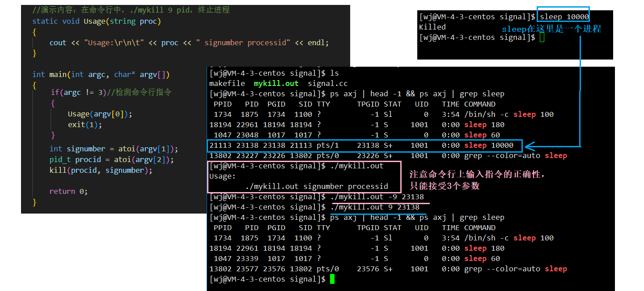Viewport: 644px width, 291px height.
Task: Click the "Usage(argv[0]);" call in the code
Action: click(x=100, y=114)
